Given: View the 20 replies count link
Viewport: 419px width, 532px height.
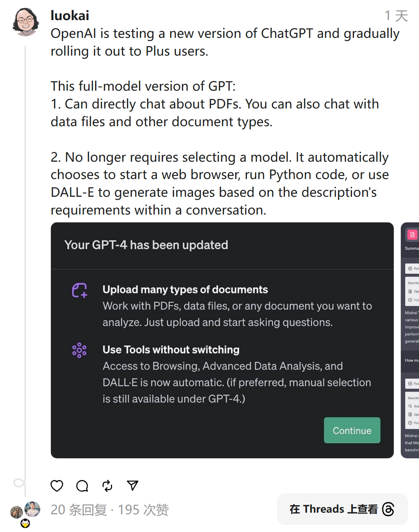Looking at the screenshot, I should point(79,510).
